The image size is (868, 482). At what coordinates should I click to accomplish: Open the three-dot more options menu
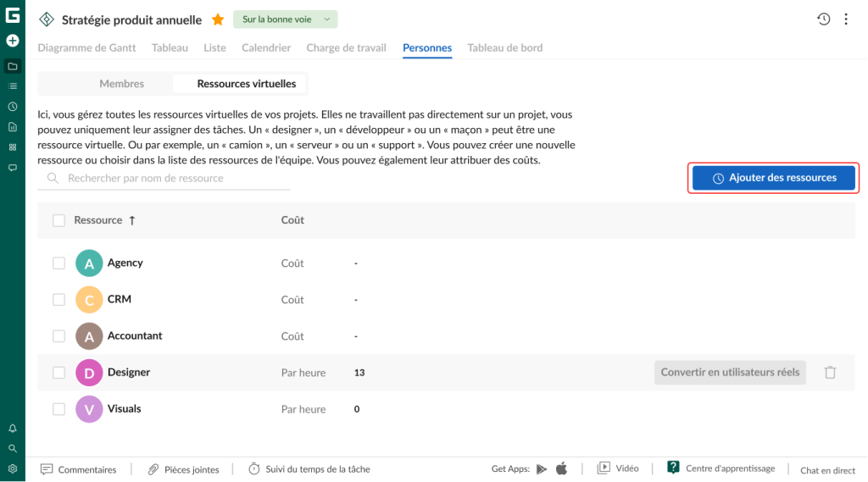(x=846, y=19)
